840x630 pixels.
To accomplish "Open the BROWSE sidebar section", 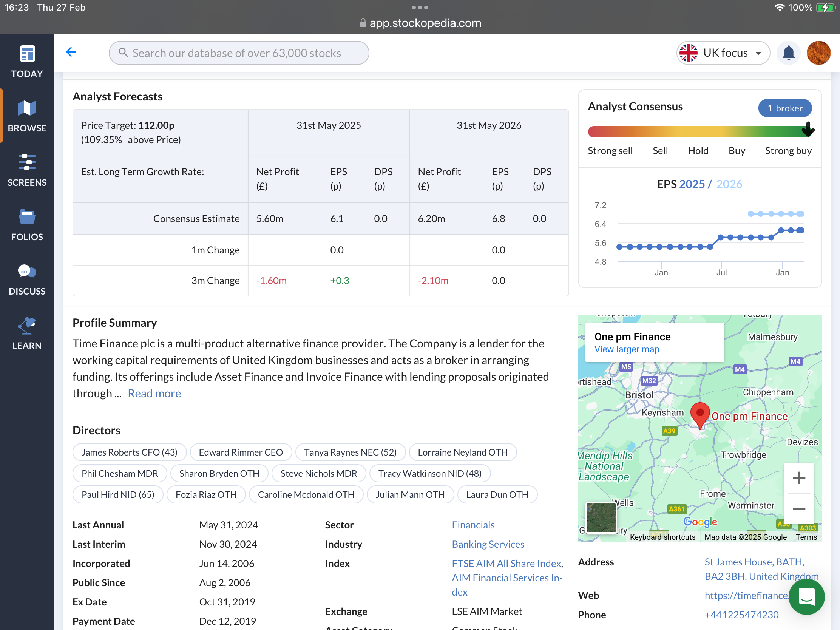I will tap(27, 116).
